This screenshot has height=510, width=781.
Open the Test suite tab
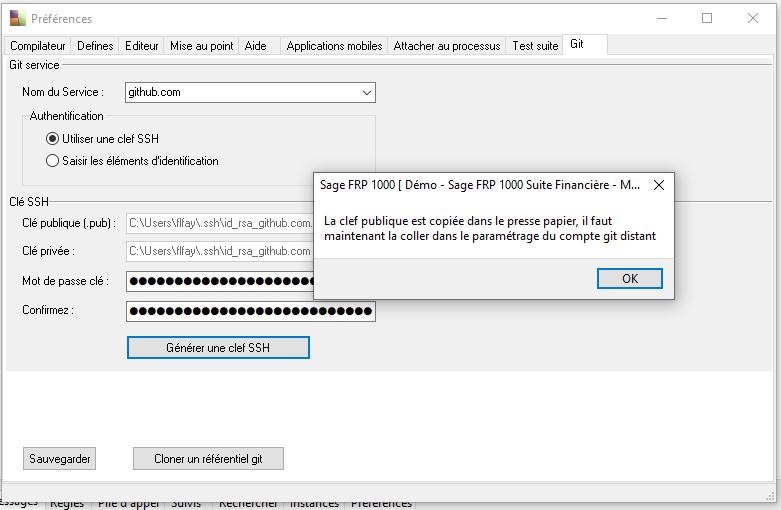point(535,46)
